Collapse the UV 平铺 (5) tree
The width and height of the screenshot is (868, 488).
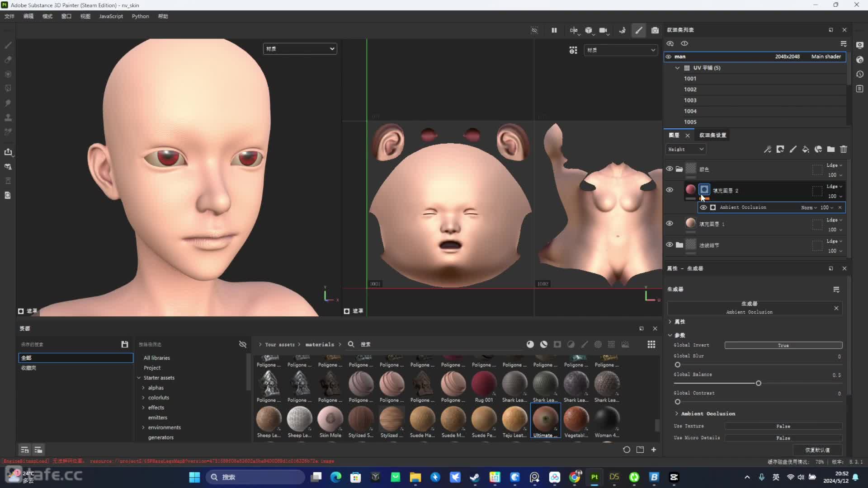coord(677,68)
